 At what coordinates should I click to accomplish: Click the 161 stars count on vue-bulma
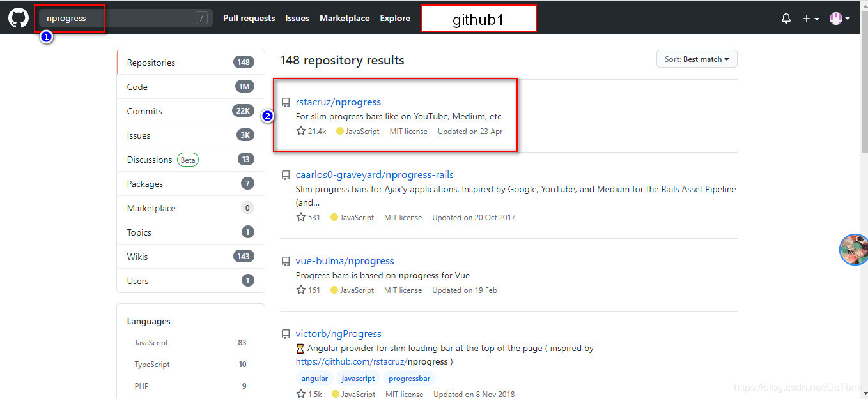308,290
